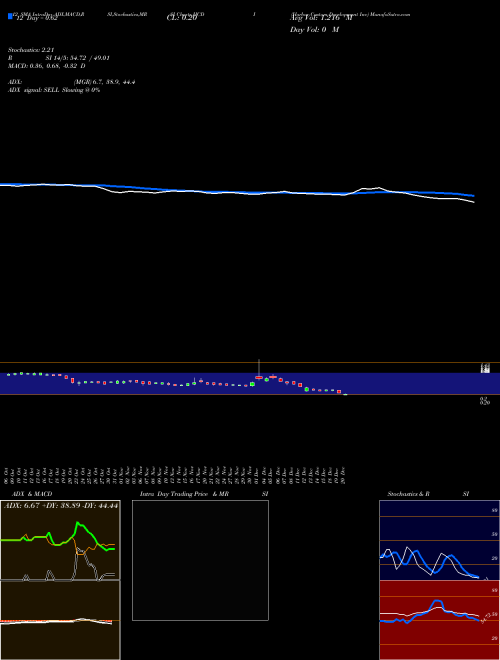Screen dimensions: 500x660
Task: Click the '(MGR) 6.7, 38.9, 44.4' ADX values
Action: pyautogui.click(x=104, y=82)
